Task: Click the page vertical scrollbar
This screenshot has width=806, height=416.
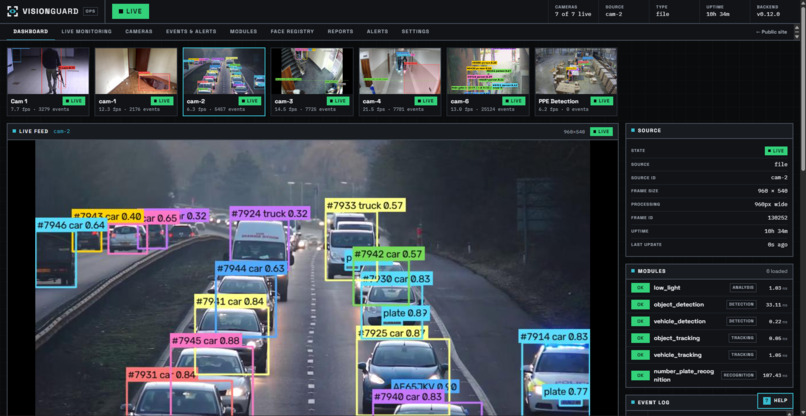Action: point(803,87)
